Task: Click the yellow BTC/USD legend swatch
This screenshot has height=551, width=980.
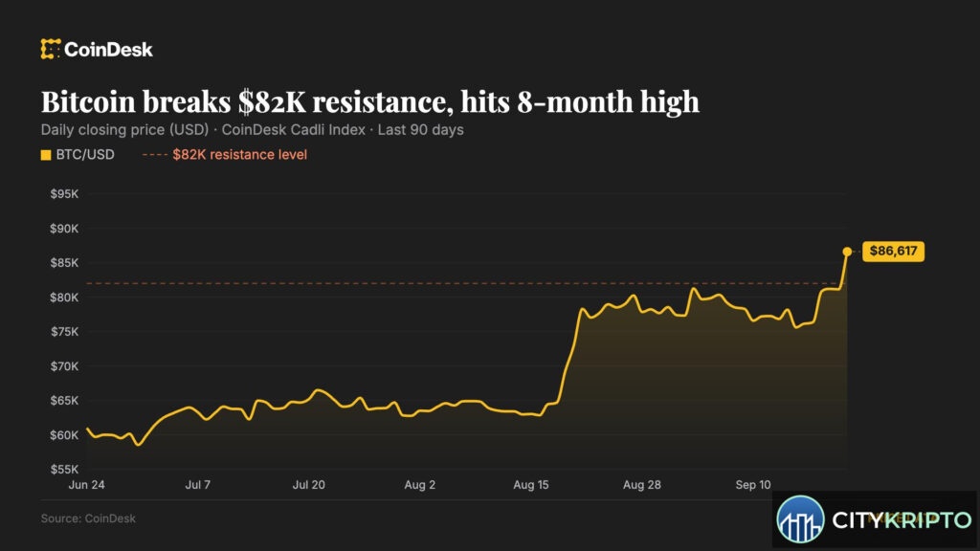Action: (46, 155)
